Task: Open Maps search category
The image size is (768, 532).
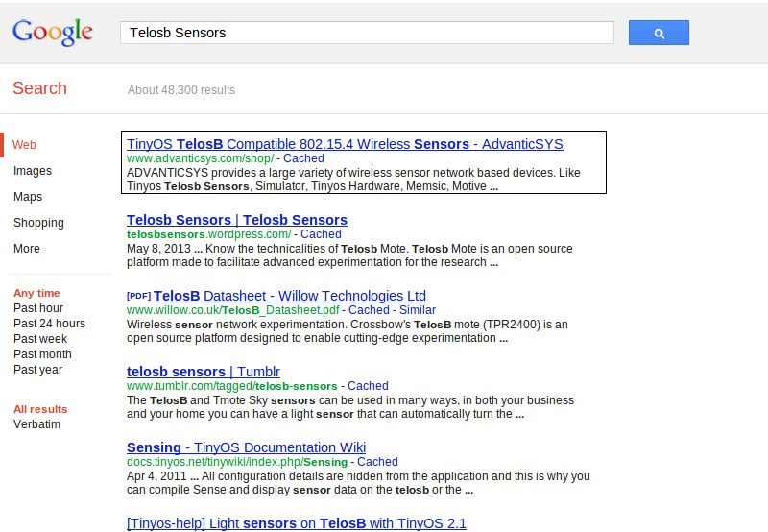Action: (28, 197)
